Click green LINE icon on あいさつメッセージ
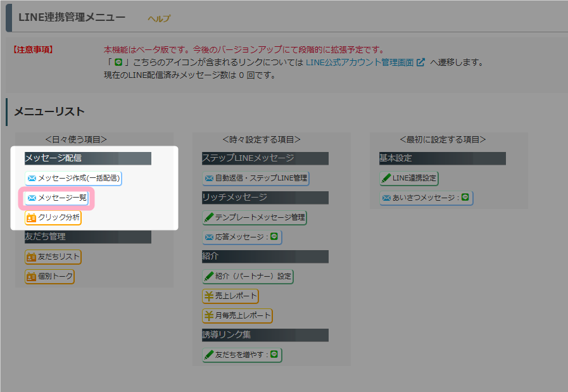Screen dimensions: 568x392 (465, 197)
